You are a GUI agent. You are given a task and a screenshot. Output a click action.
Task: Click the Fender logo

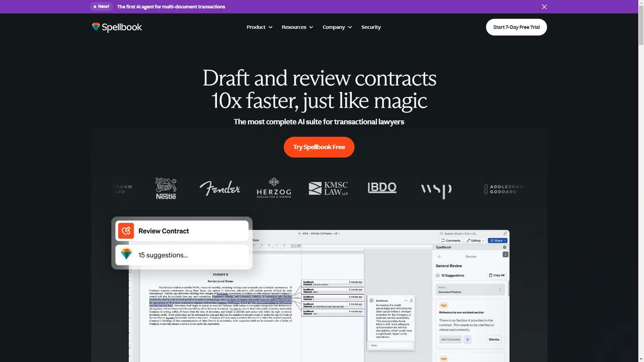(220, 189)
